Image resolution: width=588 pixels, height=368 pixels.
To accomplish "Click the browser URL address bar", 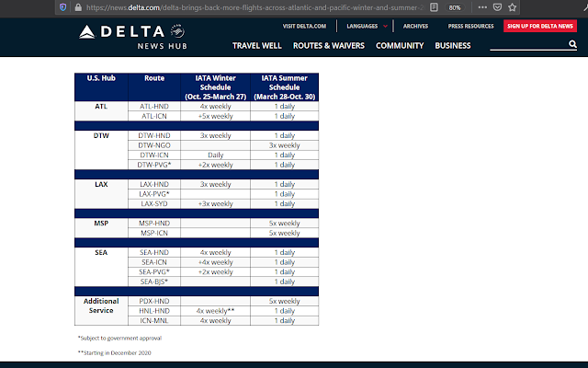I will (255, 7).
